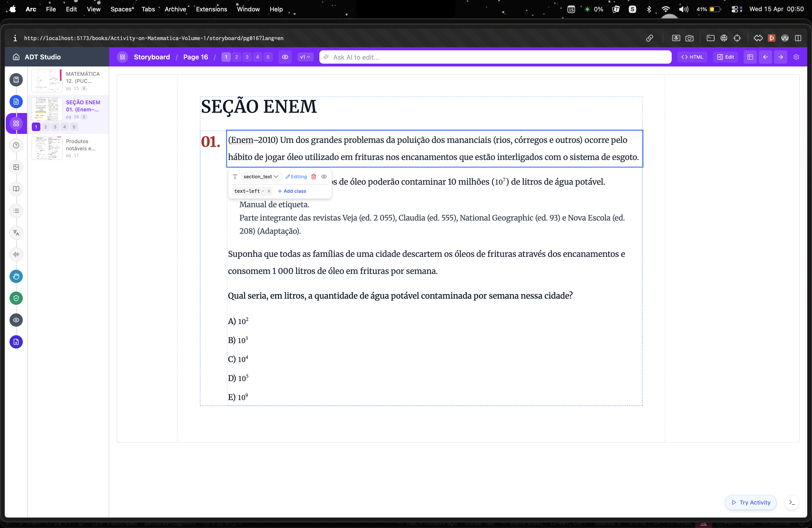Toggle element visibility eye in popup

[324, 177]
